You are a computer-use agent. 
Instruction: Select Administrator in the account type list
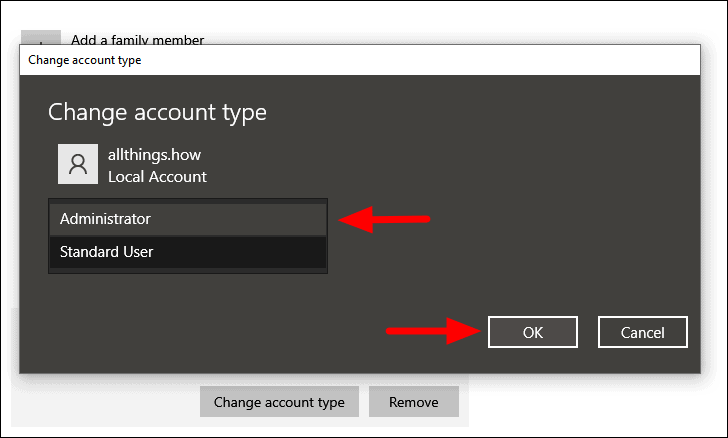188,219
